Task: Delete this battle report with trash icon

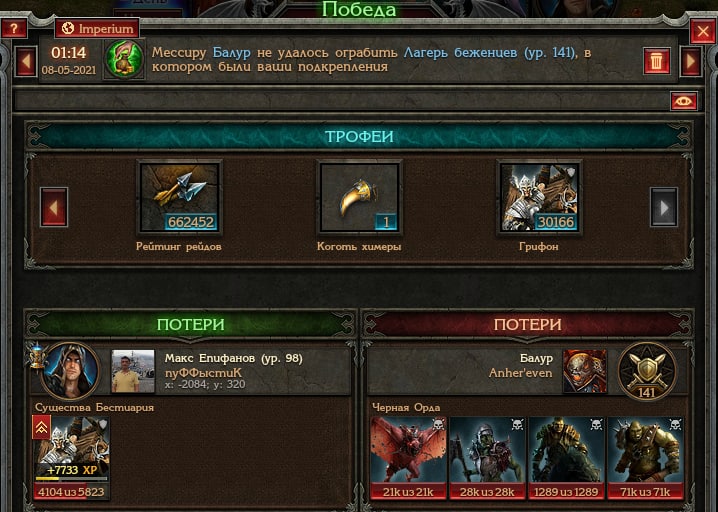Action: (x=656, y=61)
